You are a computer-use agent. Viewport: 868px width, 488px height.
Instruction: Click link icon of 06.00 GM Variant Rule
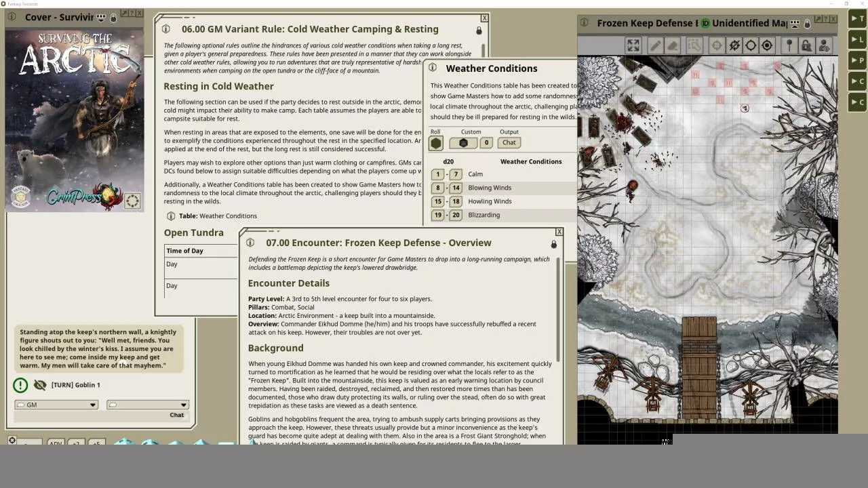click(167, 29)
